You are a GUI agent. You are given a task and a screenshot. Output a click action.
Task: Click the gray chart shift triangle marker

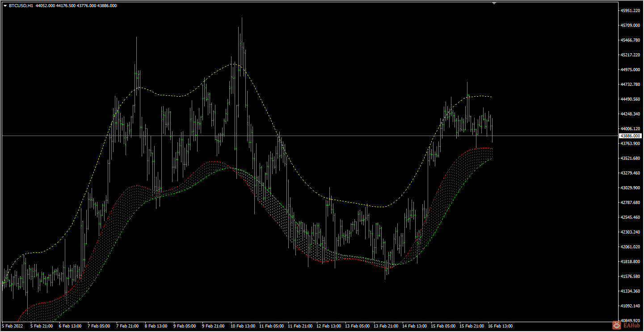(x=494, y=3)
